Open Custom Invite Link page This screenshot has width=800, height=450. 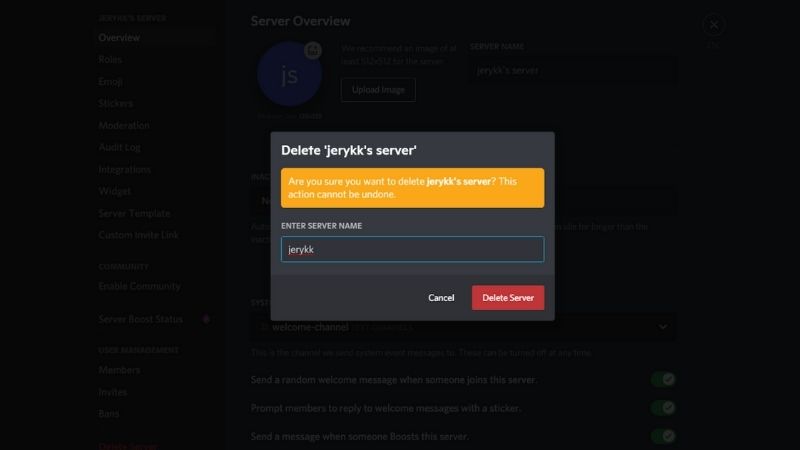pos(138,235)
